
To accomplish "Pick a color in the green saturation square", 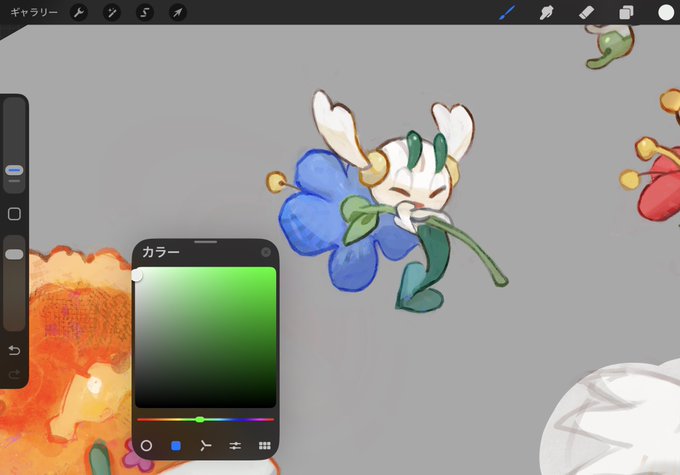I will pos(206,337).
